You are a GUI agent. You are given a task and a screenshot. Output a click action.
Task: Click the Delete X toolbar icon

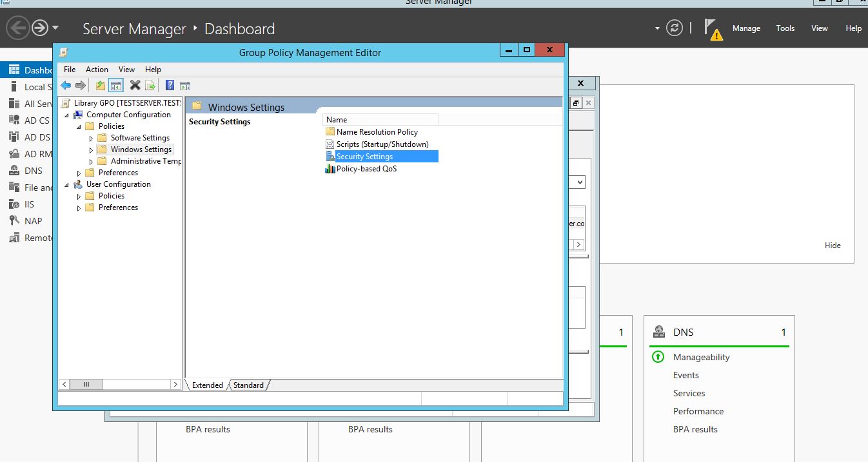tap(135, 85)
